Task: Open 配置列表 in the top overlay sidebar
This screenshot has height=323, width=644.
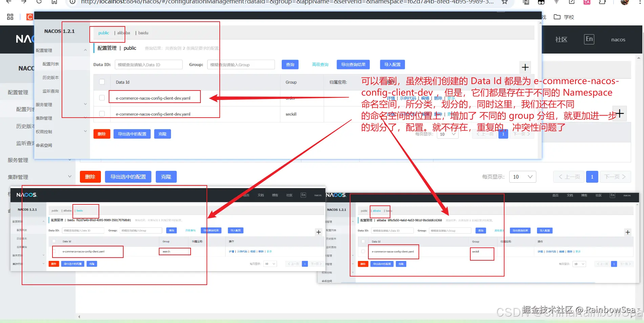Action: 51,64
